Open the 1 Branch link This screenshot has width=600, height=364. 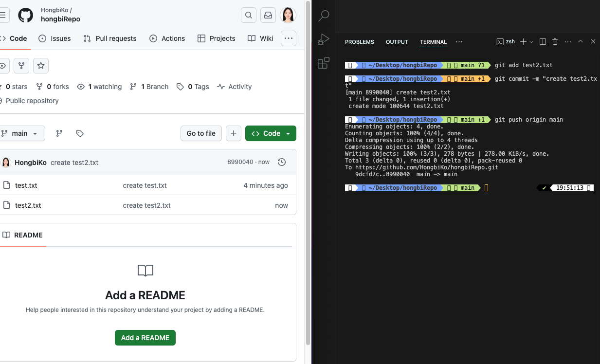(149, 87)
